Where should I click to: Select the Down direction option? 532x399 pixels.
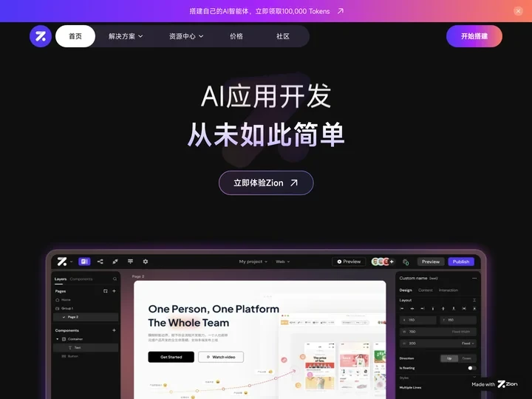pos(467,358)
